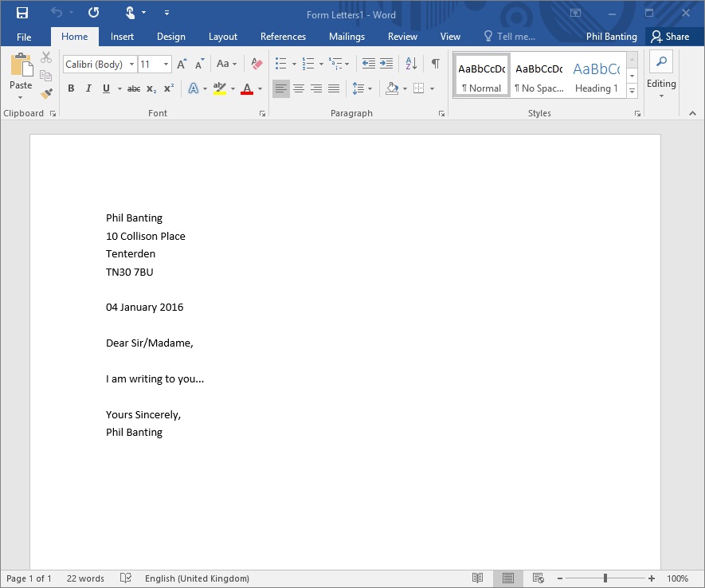This screenshot has width=705, height=588.
Task: Switch to Print Layout view
Action: 508,578
